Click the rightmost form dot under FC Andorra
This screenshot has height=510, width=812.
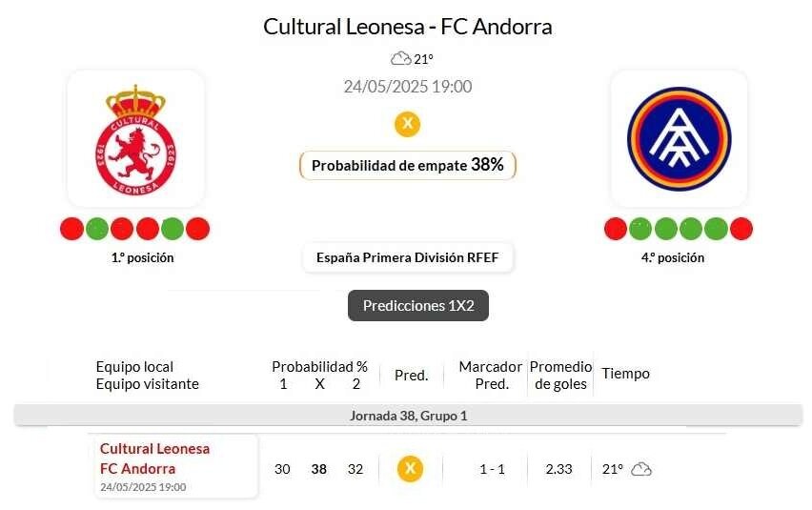tap(741, 229)
